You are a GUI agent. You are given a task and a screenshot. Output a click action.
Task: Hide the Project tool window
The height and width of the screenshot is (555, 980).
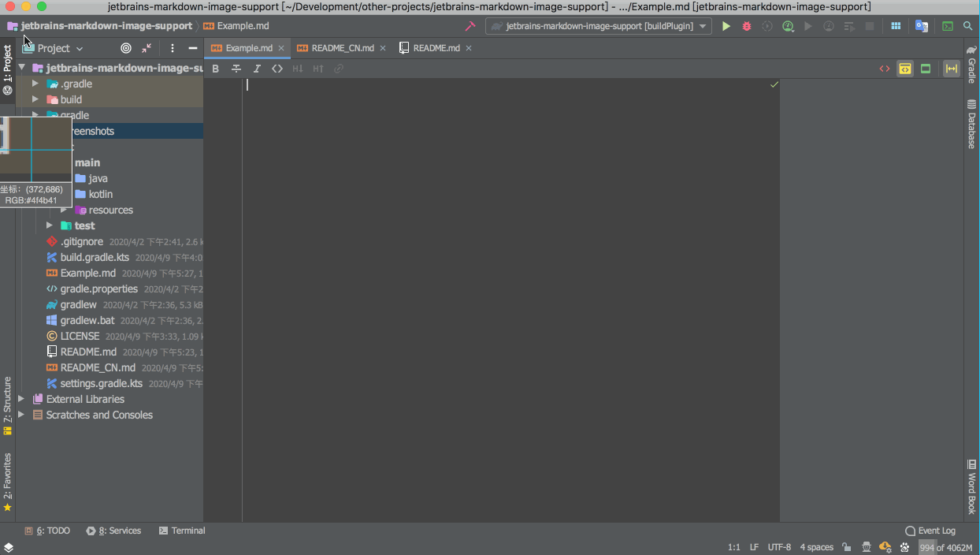192,48
